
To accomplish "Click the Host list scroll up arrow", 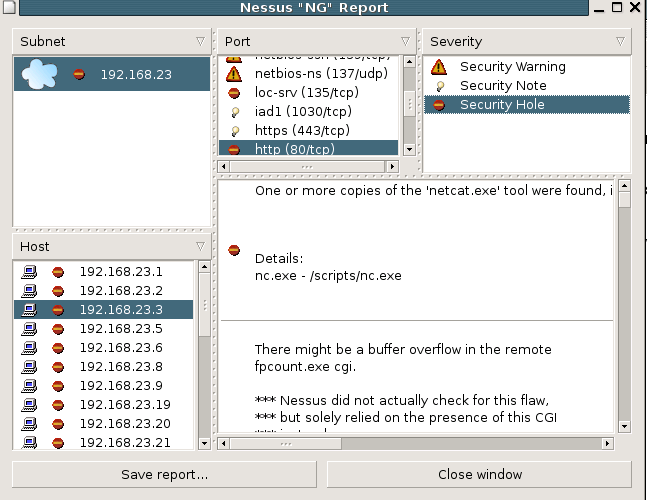I will [x=204, y=267].
